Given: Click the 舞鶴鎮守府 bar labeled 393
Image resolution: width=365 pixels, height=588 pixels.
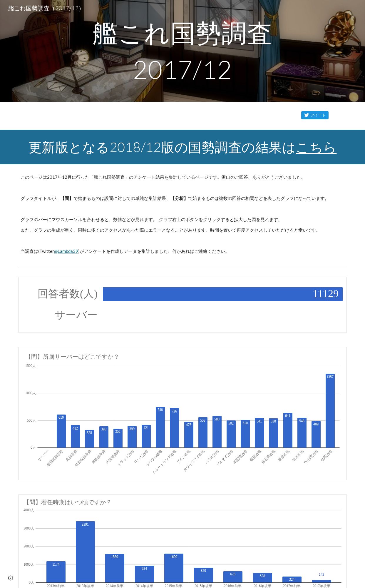Looking at the screenshot, I should [104, 437].
